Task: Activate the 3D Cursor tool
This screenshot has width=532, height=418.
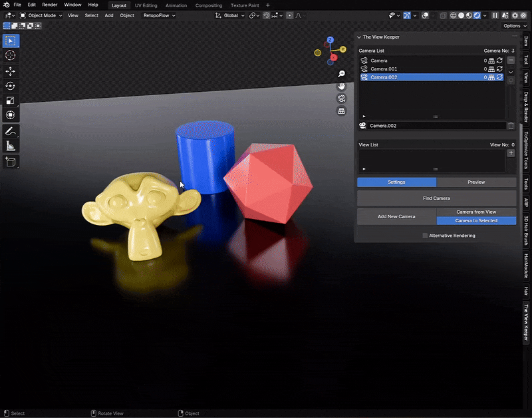Action: pos(11,55)
